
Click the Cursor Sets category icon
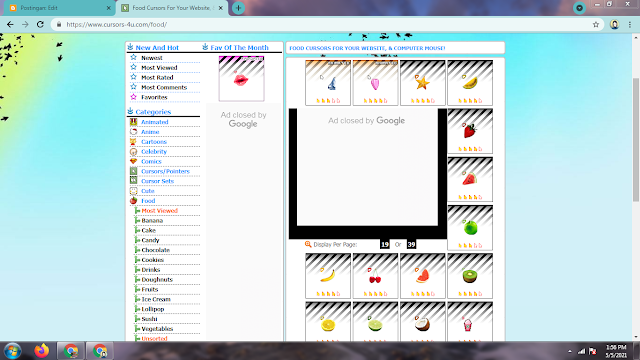click(x=133, y=181)
